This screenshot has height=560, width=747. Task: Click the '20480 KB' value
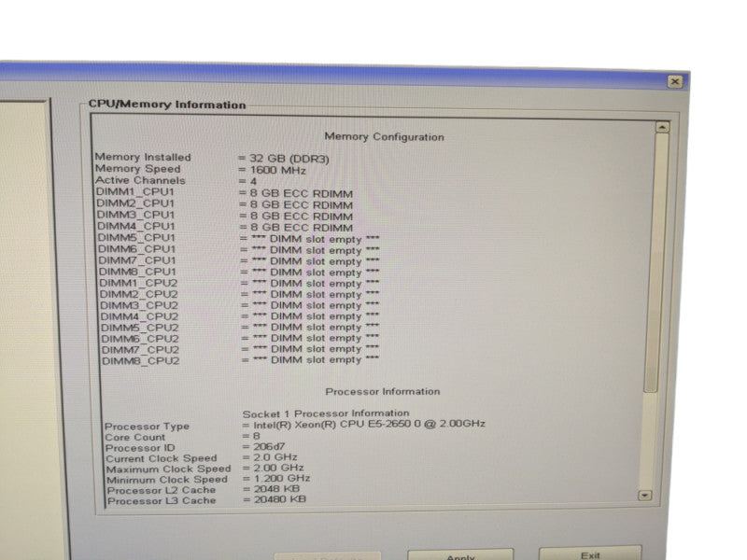[280, 499]
